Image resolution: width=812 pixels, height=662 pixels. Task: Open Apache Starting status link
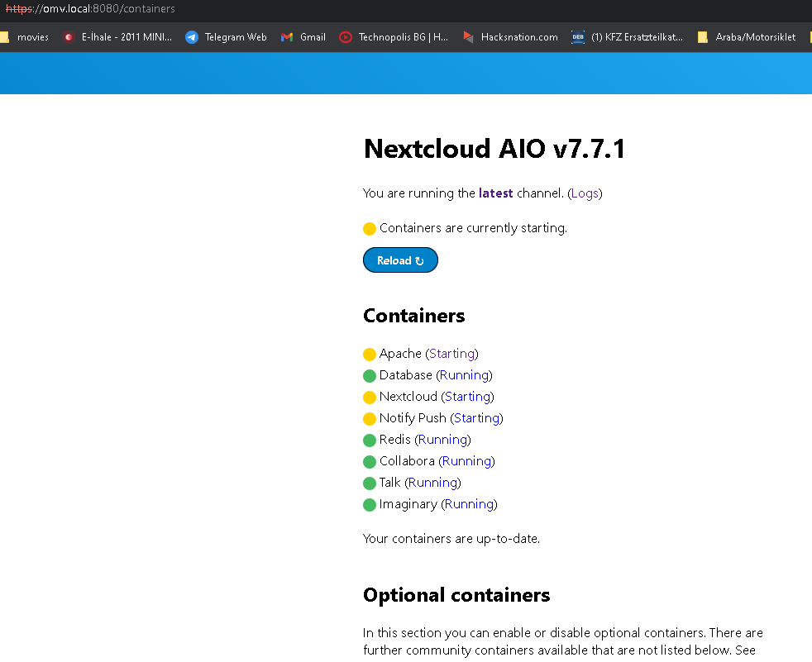click(451, 354)
